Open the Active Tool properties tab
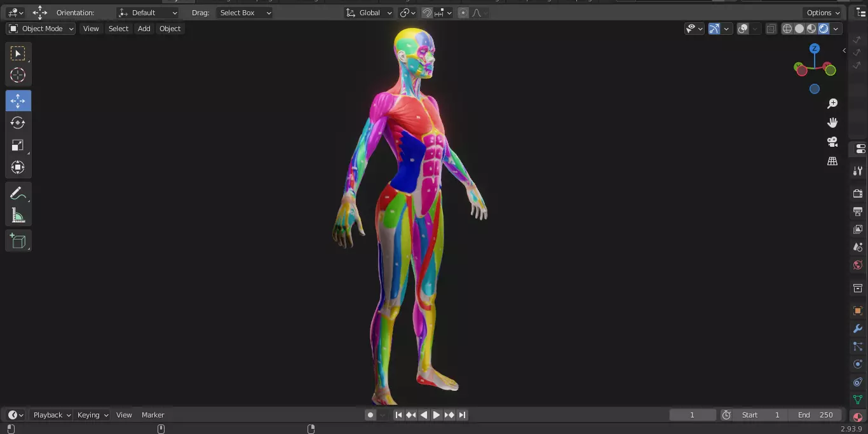The width and height of the screenshot is (868, 434). point(858,171)
